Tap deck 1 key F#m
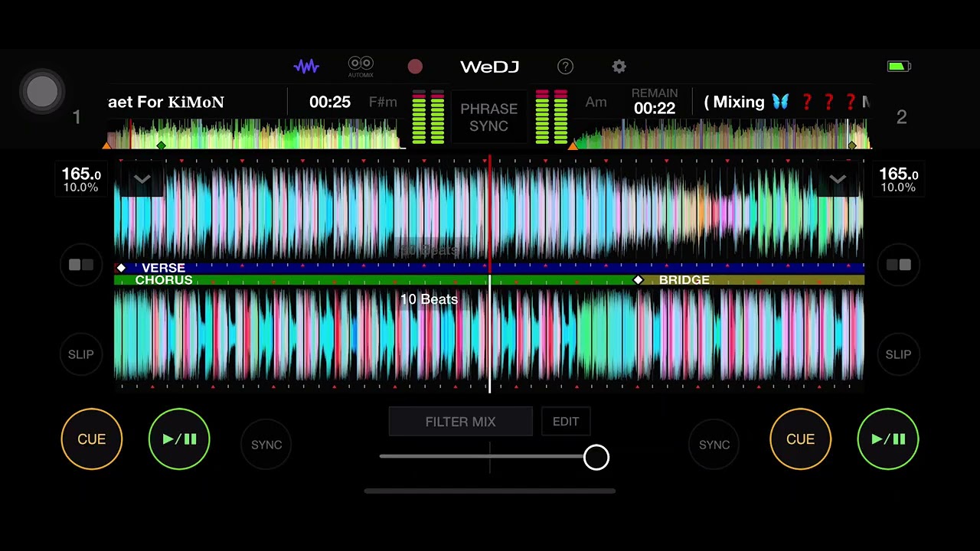 pyautogui.click(x=383, y=102)
